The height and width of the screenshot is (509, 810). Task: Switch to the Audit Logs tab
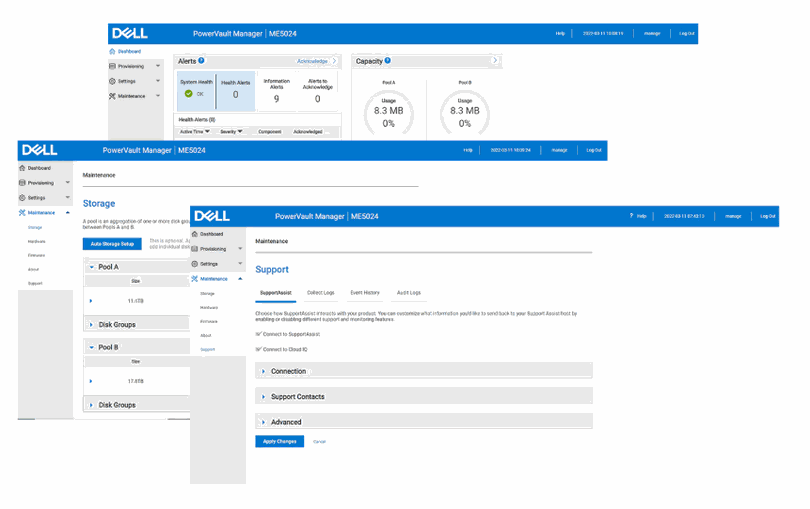click(409, 293)
